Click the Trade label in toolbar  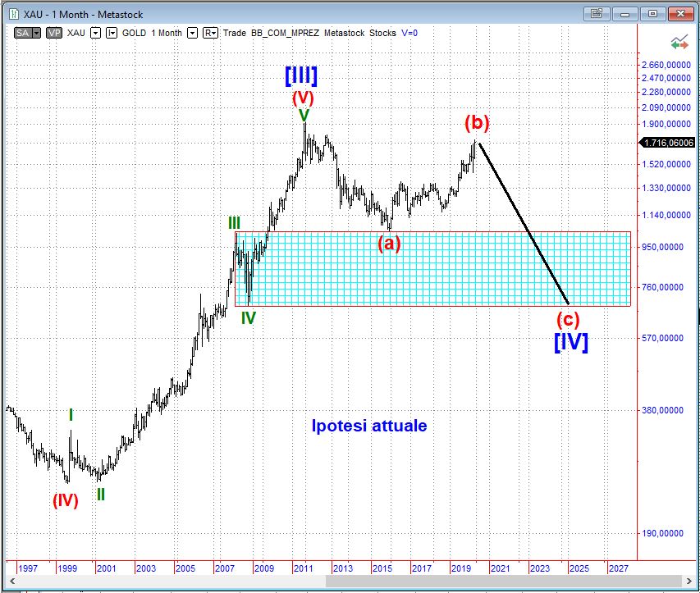[x=235, y=33]
